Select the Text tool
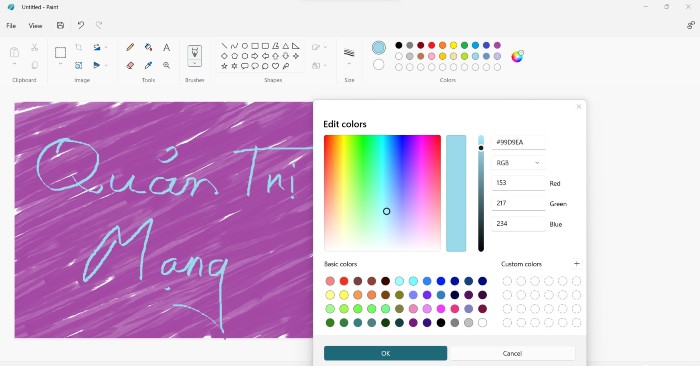The width and height of the screenshot is (700, 366). [x=167, y=47]
